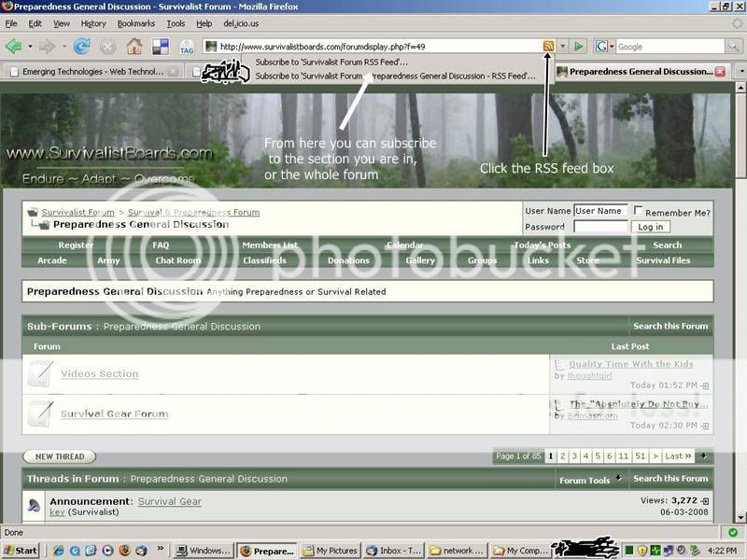Click the Videos Section forum icon
This screenshot has width=747, height=560.
[x=39, y=373]
